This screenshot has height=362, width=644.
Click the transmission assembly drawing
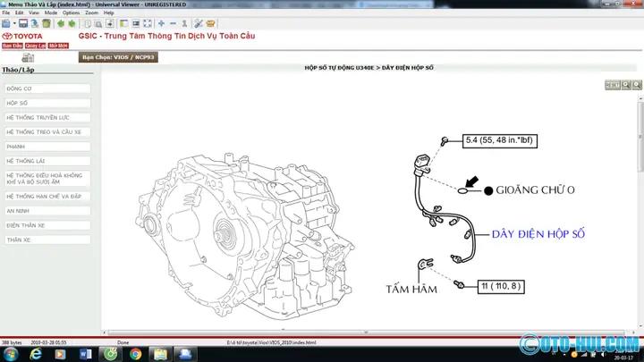click(x=245, y=237)
